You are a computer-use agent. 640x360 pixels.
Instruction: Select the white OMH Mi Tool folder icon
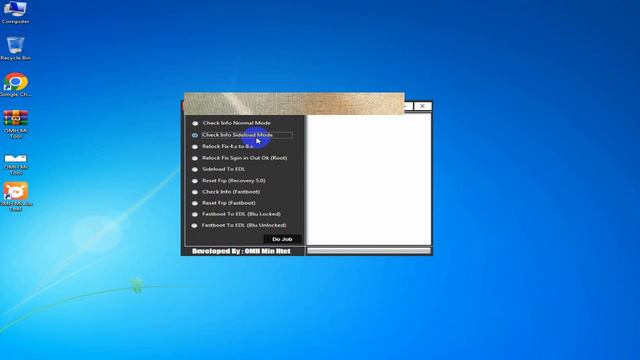[x=16, y=164]
